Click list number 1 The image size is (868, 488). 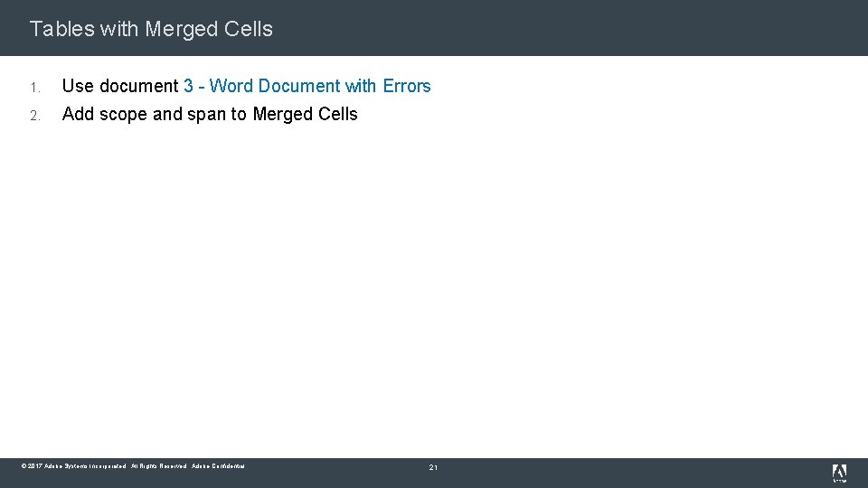click(x=35, y=88)
